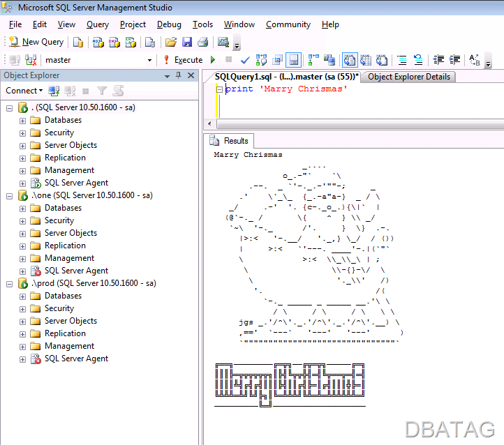The height and width of the screenshot is (445, 504).
Task: Click the Open File folder icon
Action: [x=171, y=42]
